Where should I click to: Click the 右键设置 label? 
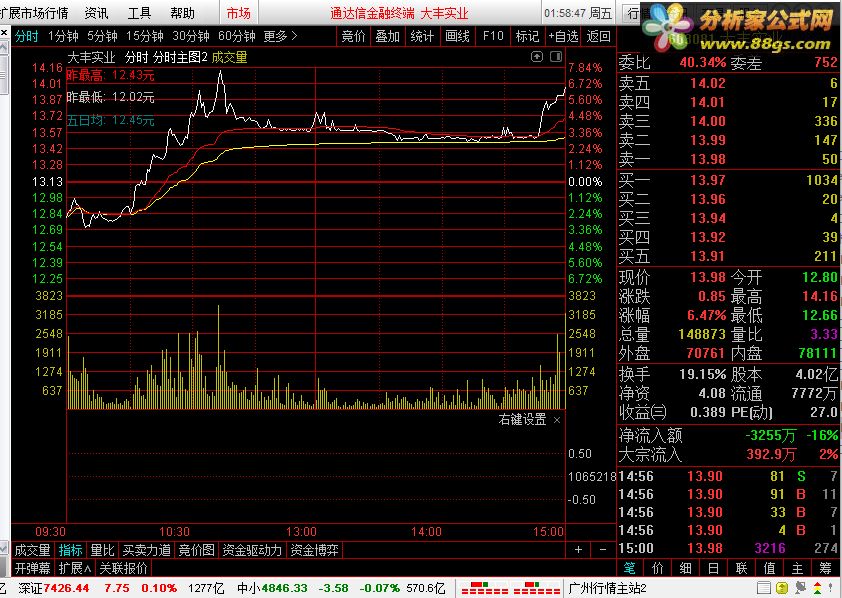pos(522,419)
